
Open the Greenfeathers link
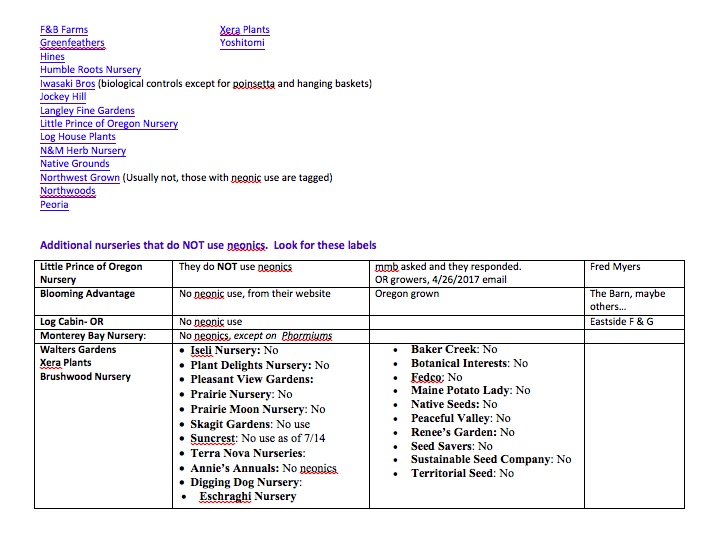tap(72, 43)
